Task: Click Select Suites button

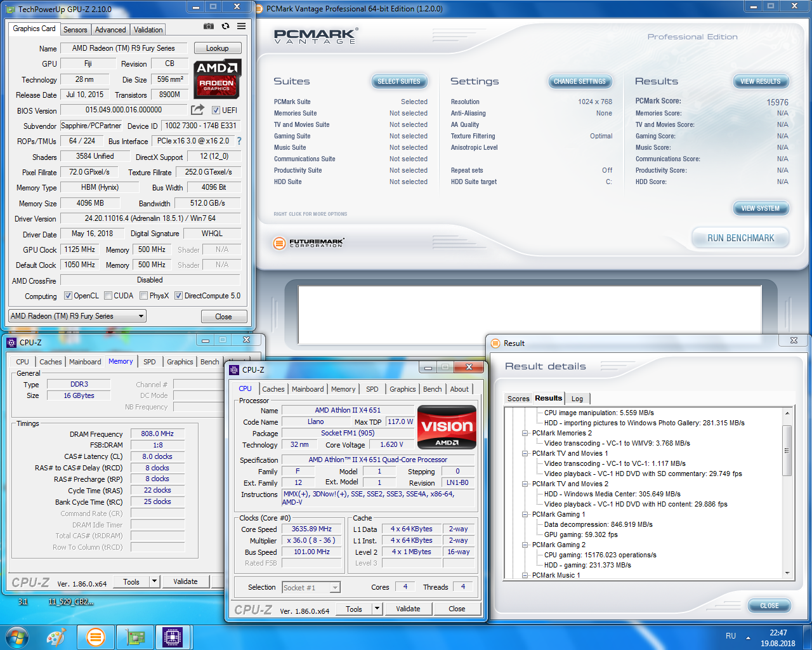Action: pos(399,81)
